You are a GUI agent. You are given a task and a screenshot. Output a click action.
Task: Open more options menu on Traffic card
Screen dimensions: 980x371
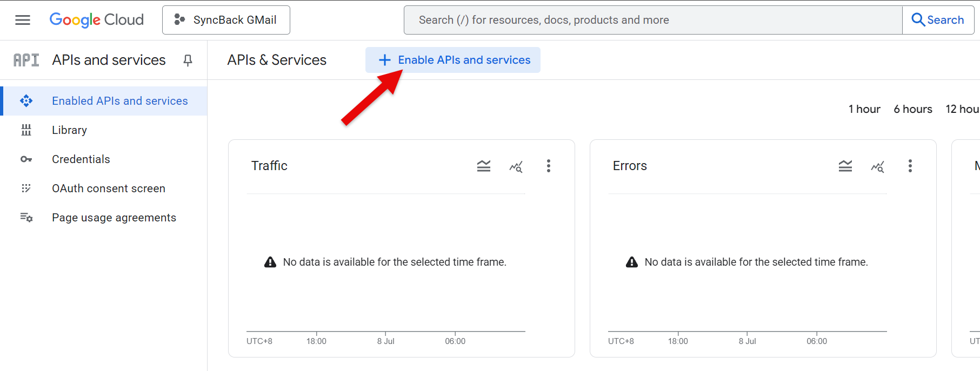549,166
